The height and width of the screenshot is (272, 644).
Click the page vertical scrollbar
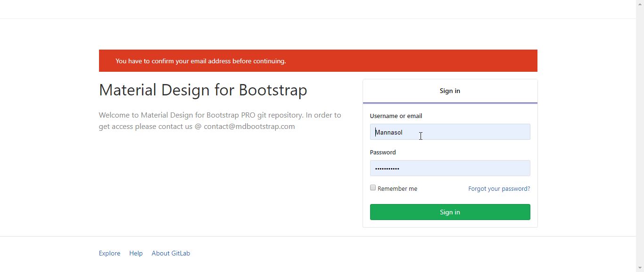(640, 136)
